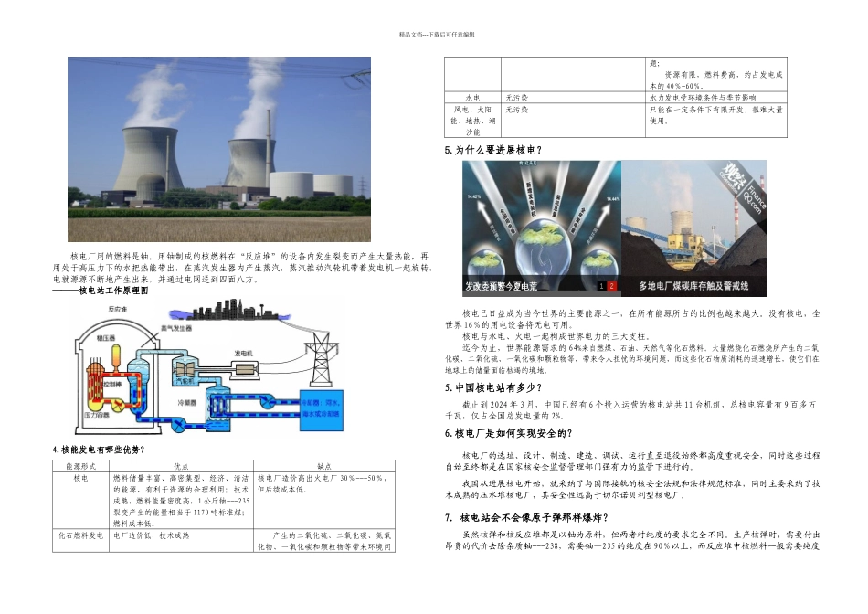
Task: Click the heading 6.核电厂是如何实现安全的?
Action: 508,433
